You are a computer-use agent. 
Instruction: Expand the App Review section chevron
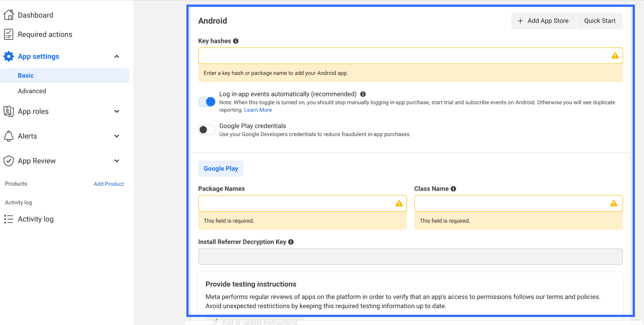pyautogui.click(x=117, y=161)
